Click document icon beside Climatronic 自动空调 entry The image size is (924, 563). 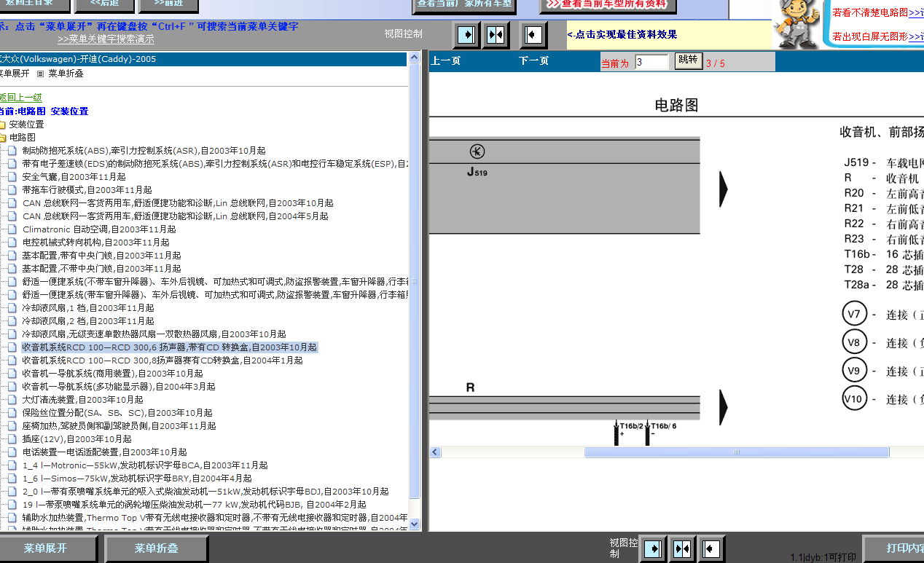pos(12,229)
